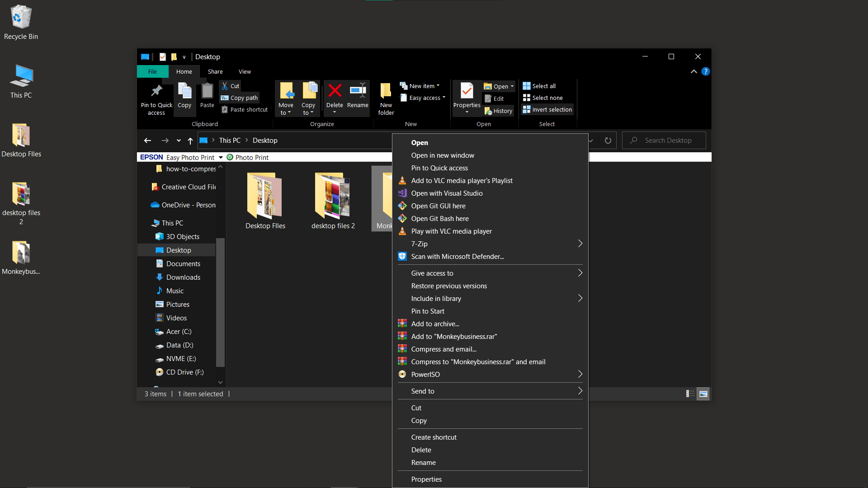Click the Rename icon in Organize group

(x=358, y=91)
